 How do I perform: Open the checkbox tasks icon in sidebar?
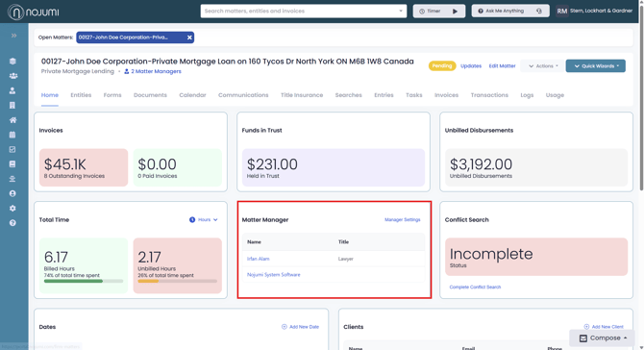click(12, 150)
